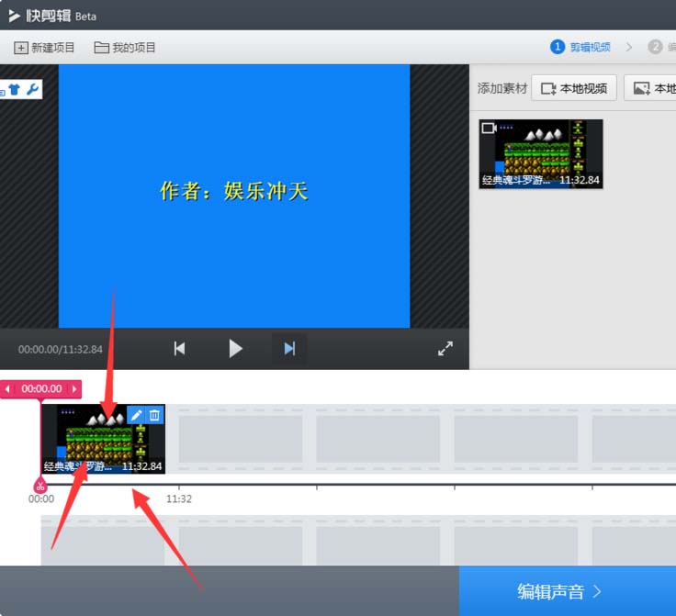Delete timeline clip with trash icon
This screenshot has height=616, width=676.
tap(154, 415)
